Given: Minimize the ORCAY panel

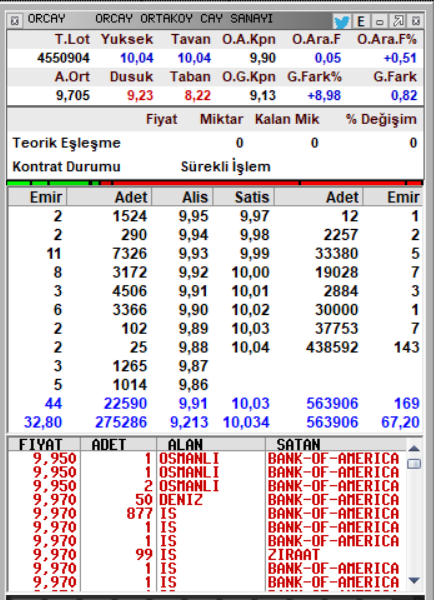Looking at the screenshot, I should click(x=380, y=21).
